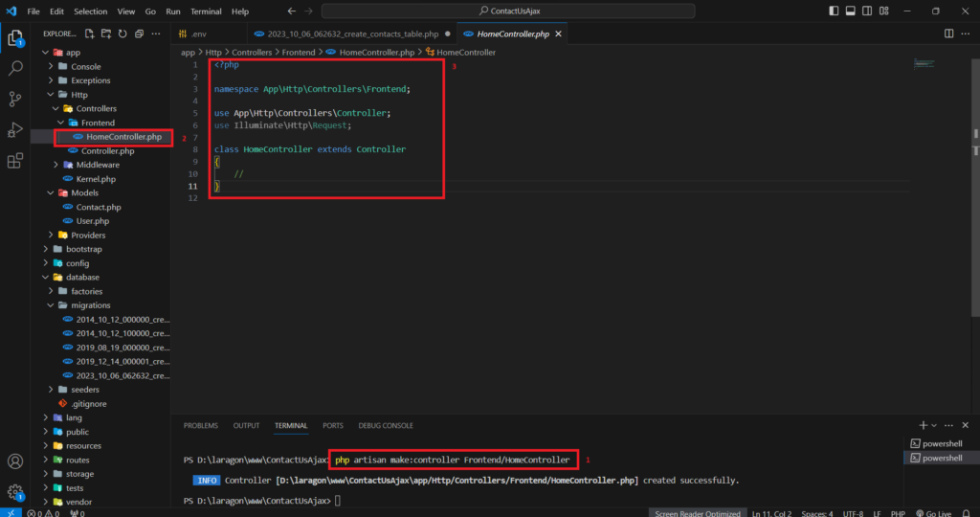
Task: Click New File icon in Explorer header
Action: 89,34
